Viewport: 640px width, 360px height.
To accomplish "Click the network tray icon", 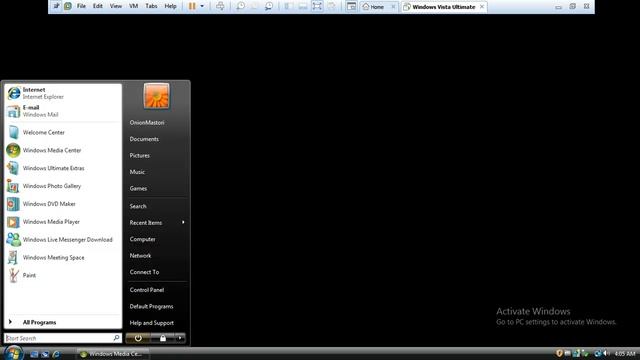I will click(x=597, y=353).
